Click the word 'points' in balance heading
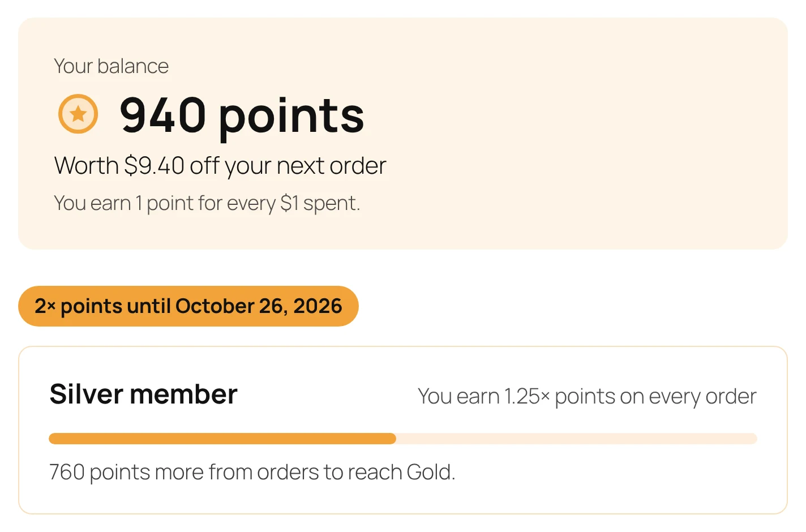 291,118
